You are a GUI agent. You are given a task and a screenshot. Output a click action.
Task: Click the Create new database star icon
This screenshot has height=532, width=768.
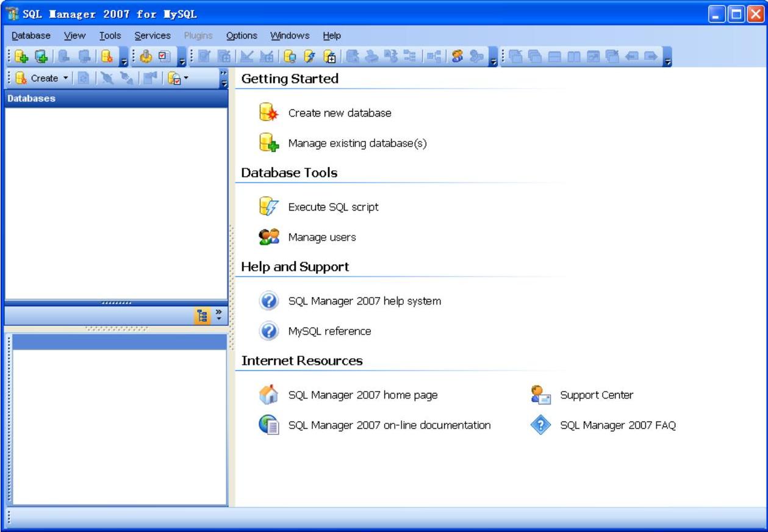[x=269, y=113]
